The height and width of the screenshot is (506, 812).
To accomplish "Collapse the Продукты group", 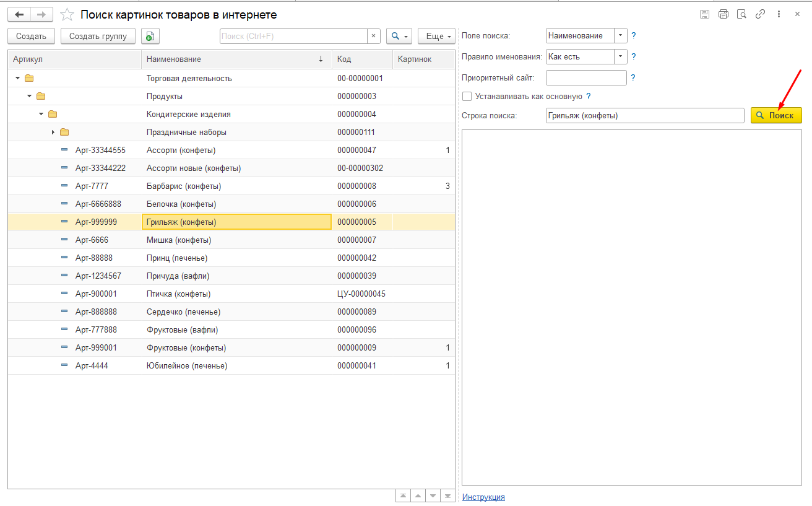I will pyautogui.click(x=30, y=96).
